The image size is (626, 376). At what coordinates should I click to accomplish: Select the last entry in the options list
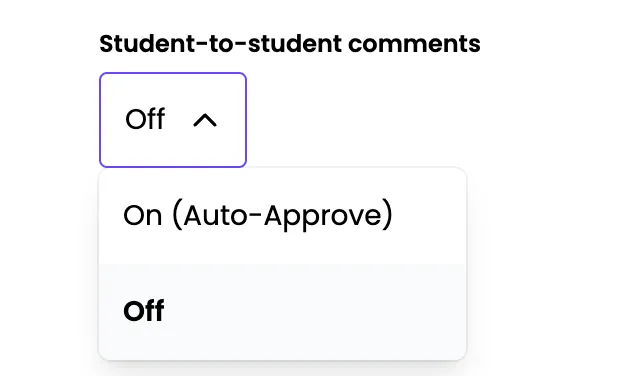pos(283,312)
